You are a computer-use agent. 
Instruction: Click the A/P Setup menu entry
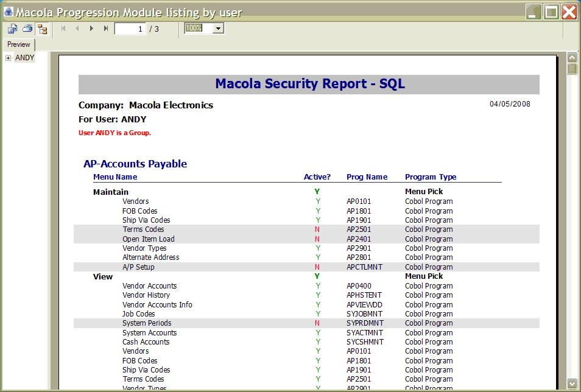139,267
